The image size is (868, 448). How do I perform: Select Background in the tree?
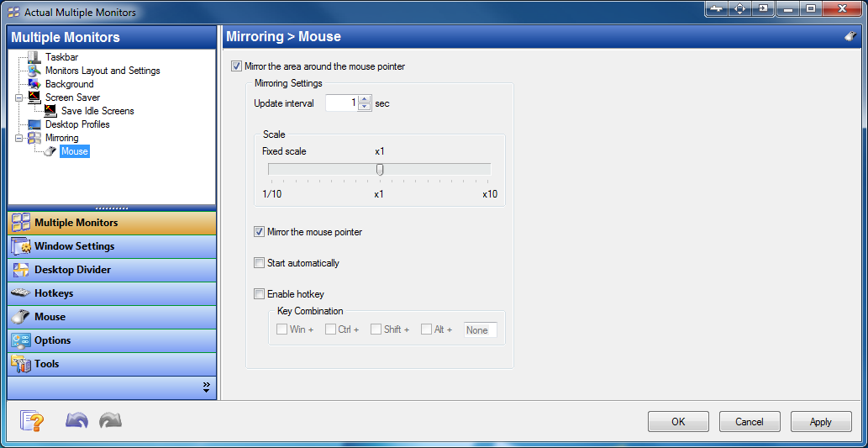[x=69, y=84]
